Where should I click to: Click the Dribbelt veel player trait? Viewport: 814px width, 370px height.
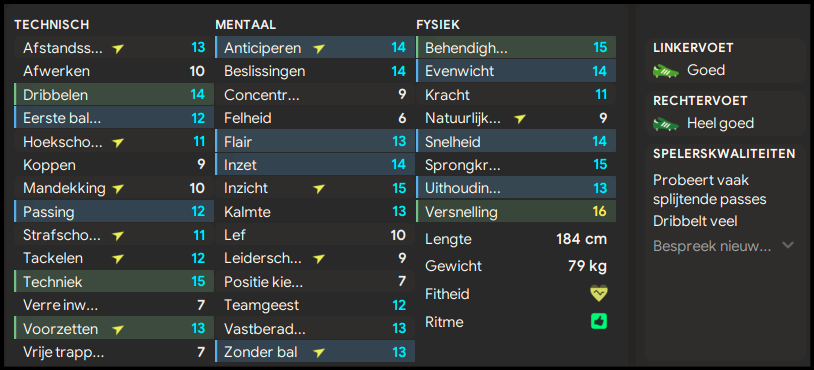pyautogui.click(x=695, y=222)
